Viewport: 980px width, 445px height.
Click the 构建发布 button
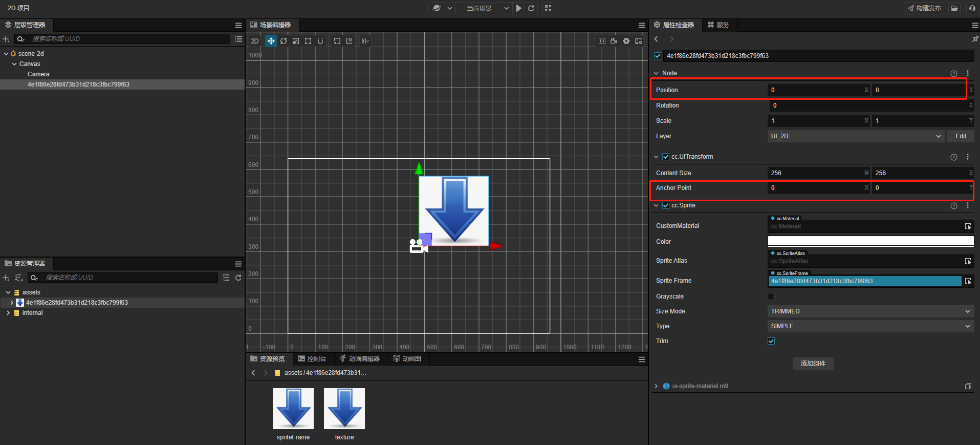click(x=924, y=8)
